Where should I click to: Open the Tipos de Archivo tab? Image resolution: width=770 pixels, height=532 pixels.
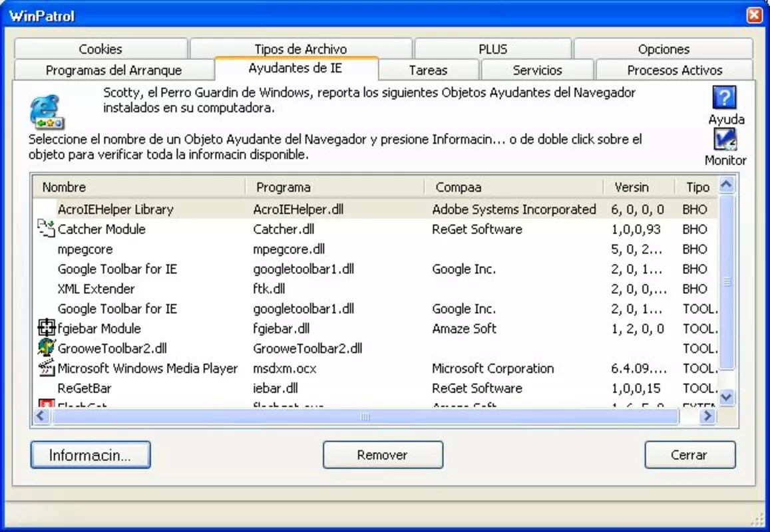pyautogui.click(x=301, y=49)
